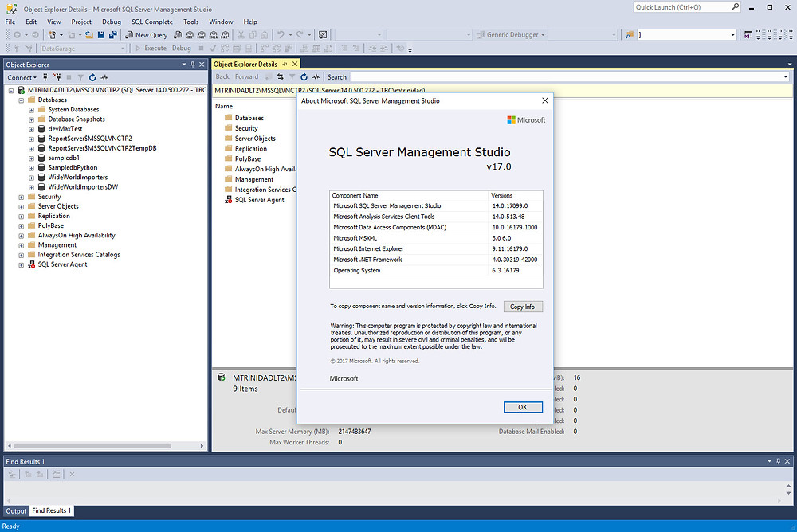The image size is (797, 532).
Task: Click the Filter icon in Object Explorer toolbar
Action: (80, 78)
